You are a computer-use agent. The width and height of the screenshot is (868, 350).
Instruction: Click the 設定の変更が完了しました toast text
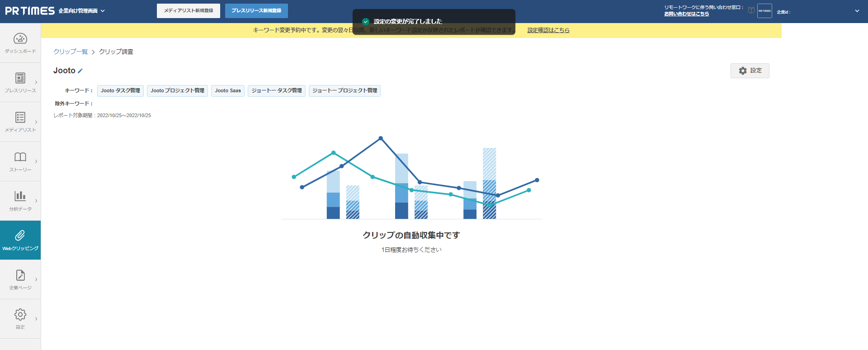[408, 21]
